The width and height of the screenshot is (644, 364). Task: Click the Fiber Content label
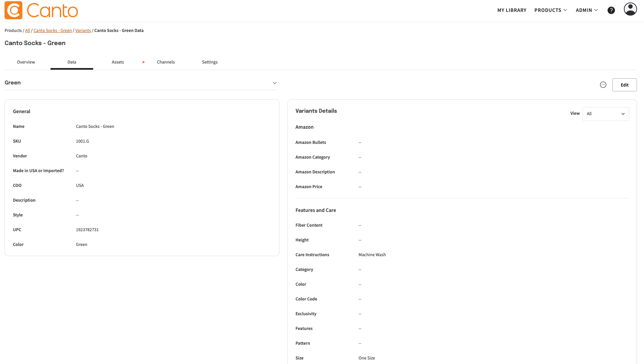[x=309, y=225]
